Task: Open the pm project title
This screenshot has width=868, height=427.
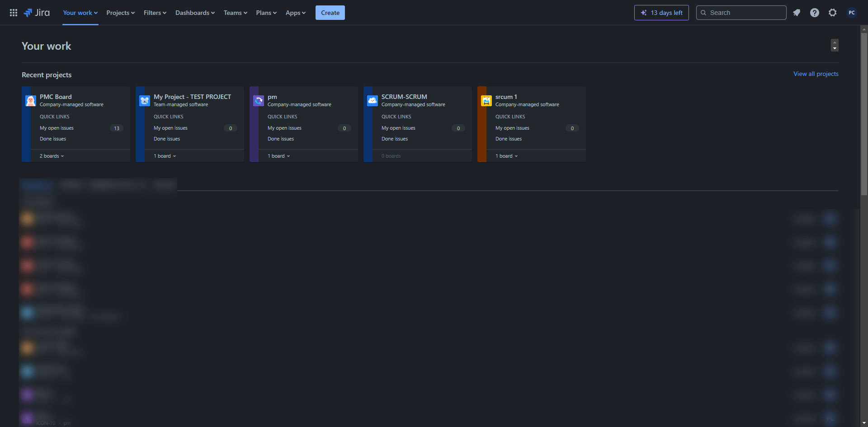Action: 272,97
